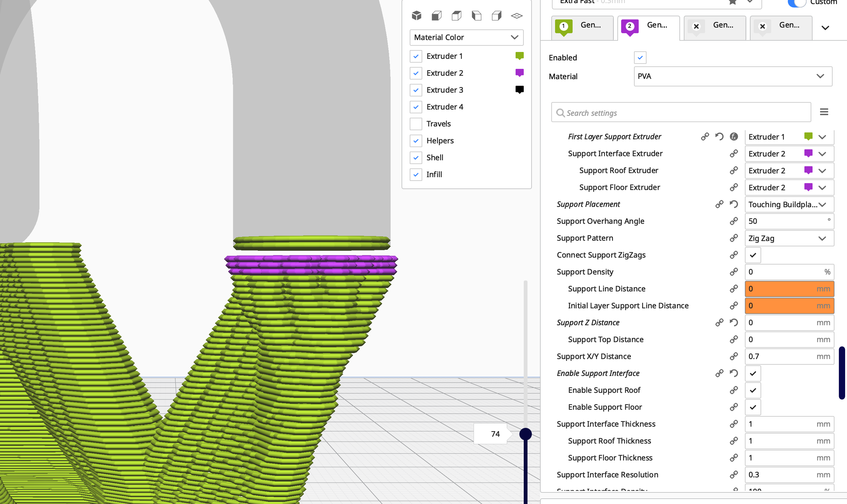Toggle Extruder 3 visibility checkbox
The image size is (847, 504).
point(416,90)
